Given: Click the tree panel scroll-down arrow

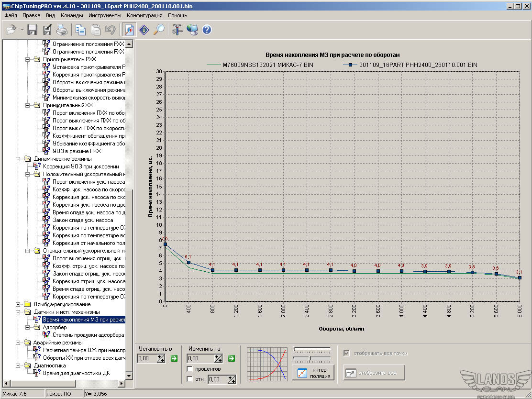Looking at the screenshot, I should pos(129,376).
